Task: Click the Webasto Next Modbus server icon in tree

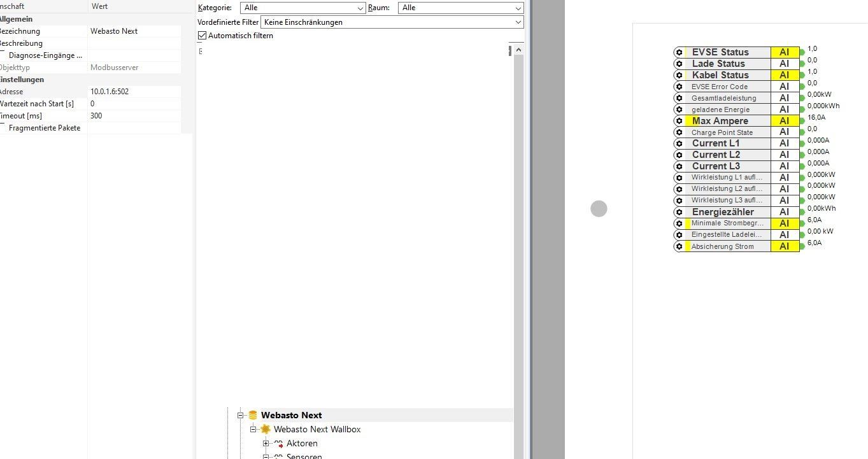Action: [253, 415]
